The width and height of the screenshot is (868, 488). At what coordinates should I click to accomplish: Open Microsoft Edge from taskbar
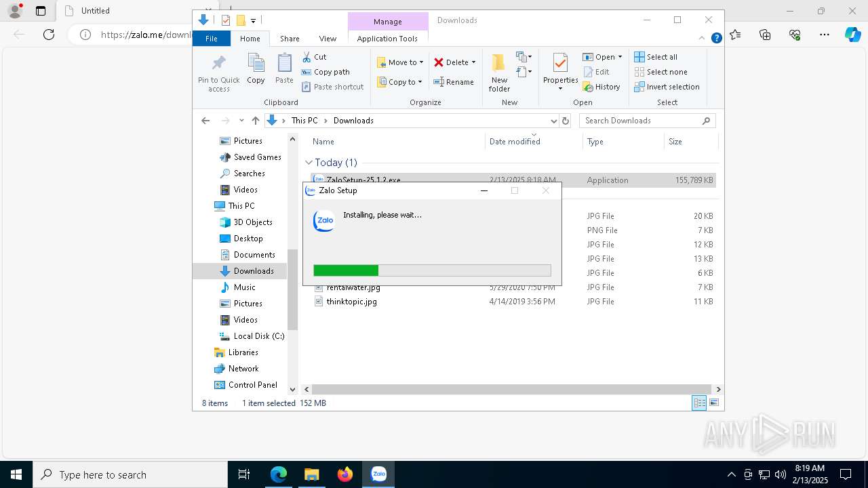(279, 474)
